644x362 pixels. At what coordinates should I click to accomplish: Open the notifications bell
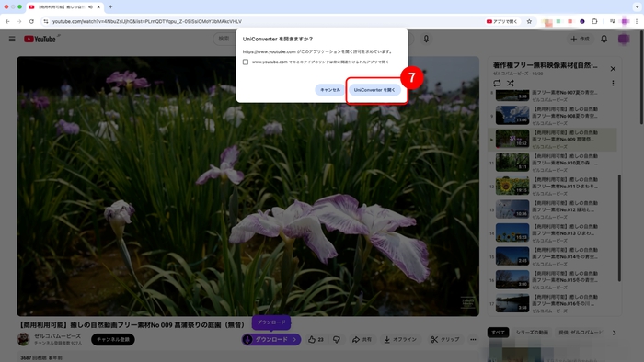click(x=604, y=39)
